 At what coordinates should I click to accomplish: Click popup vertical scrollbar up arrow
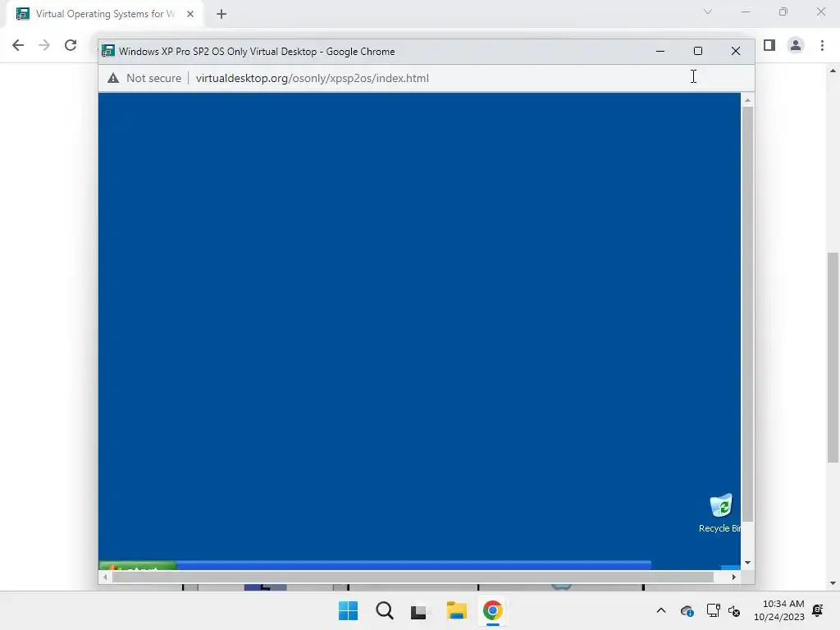click(x=747, y=99)
